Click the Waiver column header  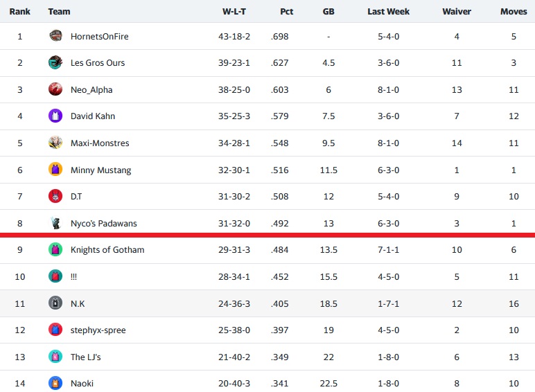[x=457, y=11]
